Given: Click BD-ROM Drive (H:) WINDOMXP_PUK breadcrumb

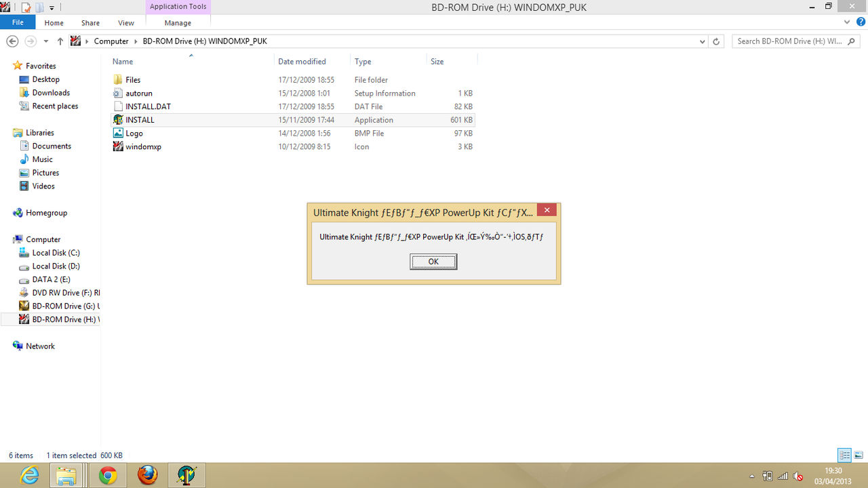Looking at the screenshot, I should [x=205, y=41].
